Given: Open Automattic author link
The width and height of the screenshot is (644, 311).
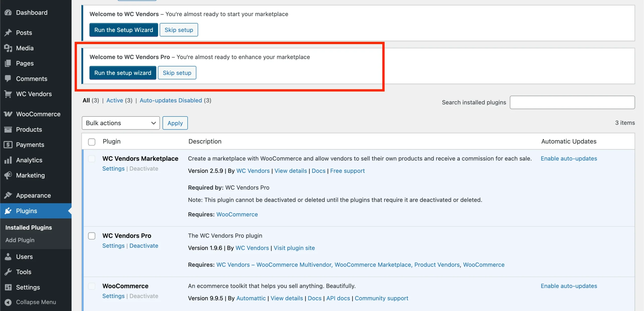Looking at the screenshot, I should pyautogui.click(x=251, y=298).
